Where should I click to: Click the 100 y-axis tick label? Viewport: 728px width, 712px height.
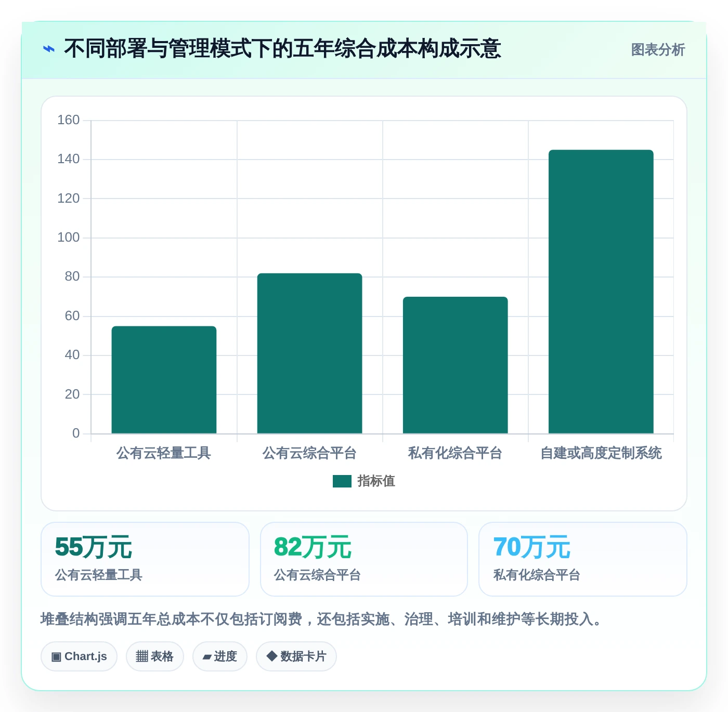[69, 238]
